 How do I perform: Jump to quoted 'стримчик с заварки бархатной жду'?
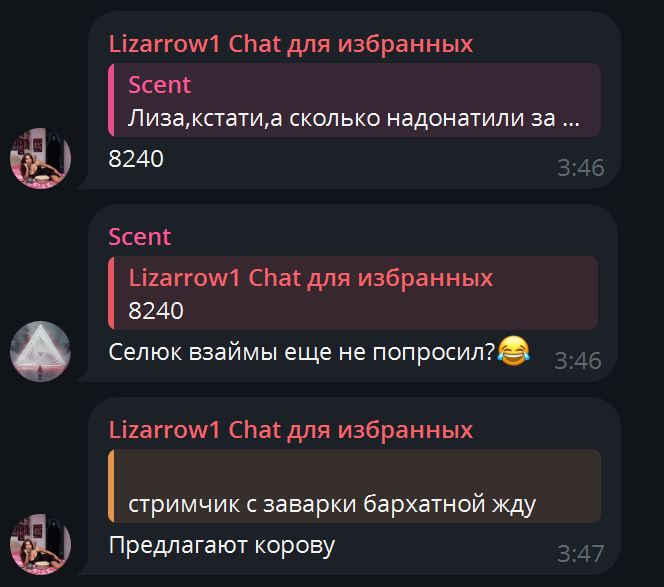click(354, 486)
